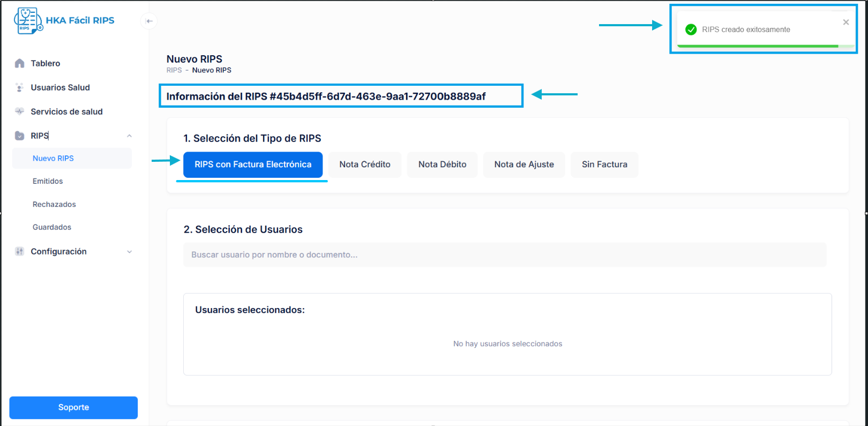The height and width of the screenshot is (426, 868).
Task: Collapse the RIPS submenu chevron
Action: click(129, 136)
